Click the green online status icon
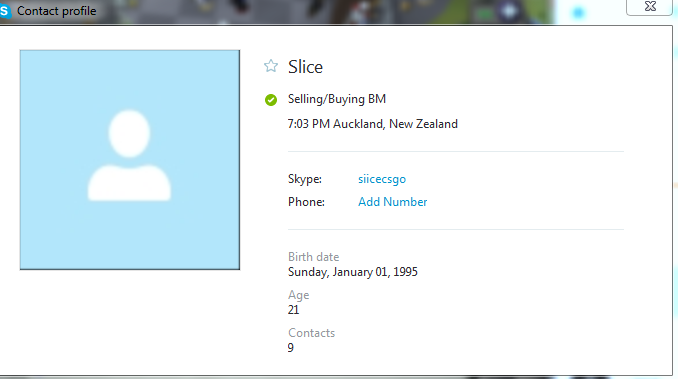678x379 pixels. [x=271, y=100]
